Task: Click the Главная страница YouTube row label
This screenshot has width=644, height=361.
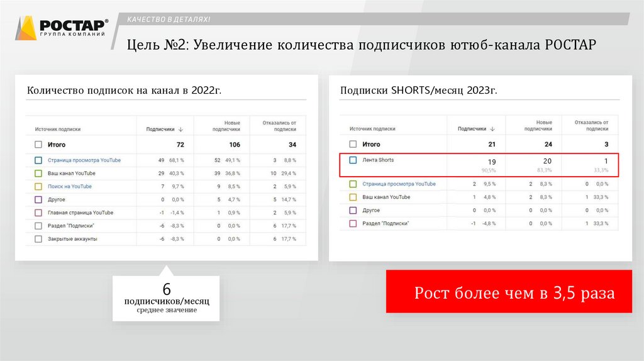Action: [x=80, y=213]
